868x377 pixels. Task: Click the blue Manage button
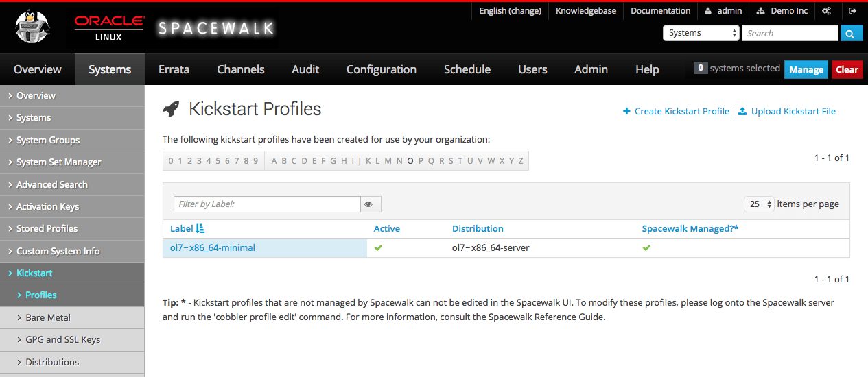coord(806,69)
